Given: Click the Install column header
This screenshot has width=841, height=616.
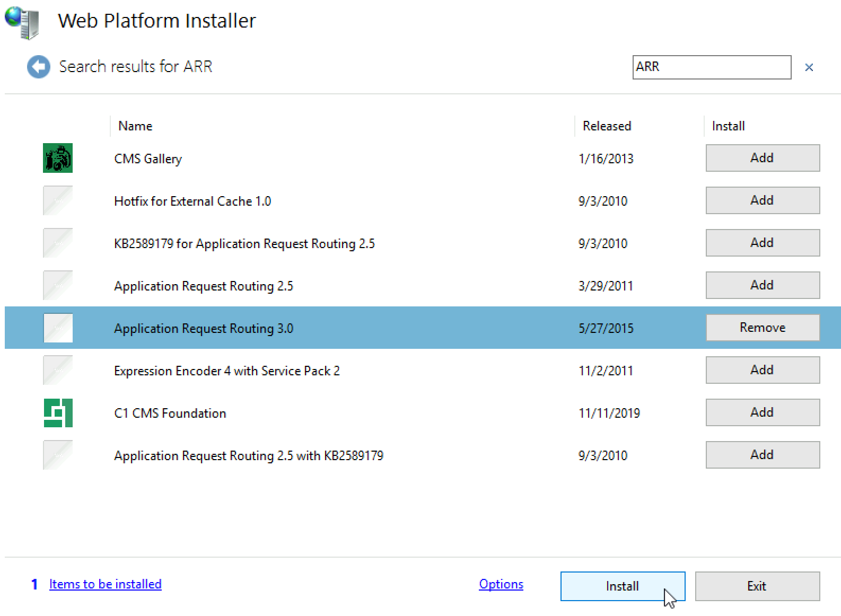Looking at the screenshot, I should [728, 126].
